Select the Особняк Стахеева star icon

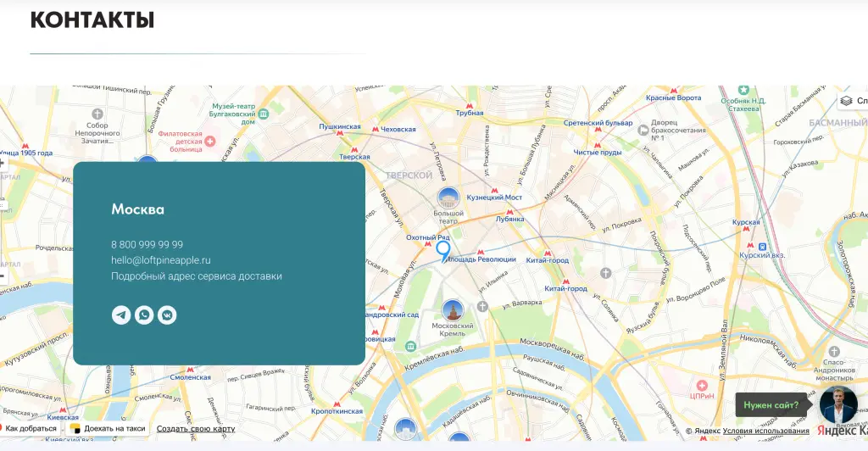pyautogui.click(x=743, y=90)
